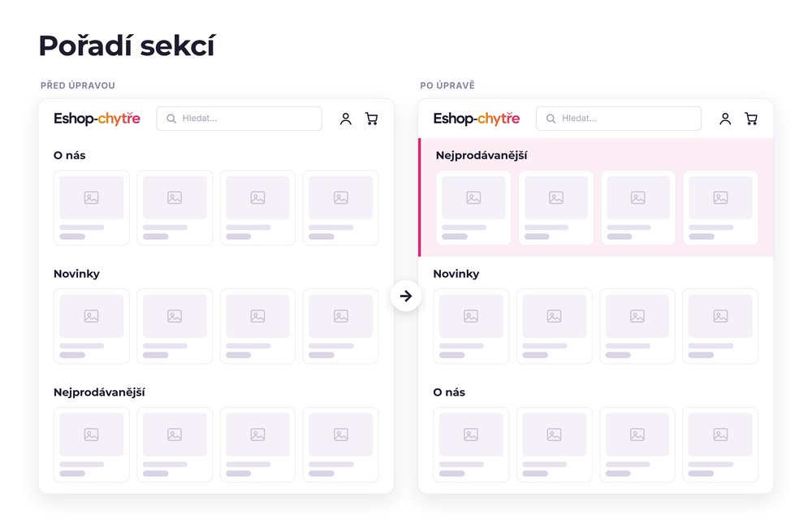Click the PŘED ÚPRAVOU label
This screenshot has width=812, height=528.
tap(78, 85)
